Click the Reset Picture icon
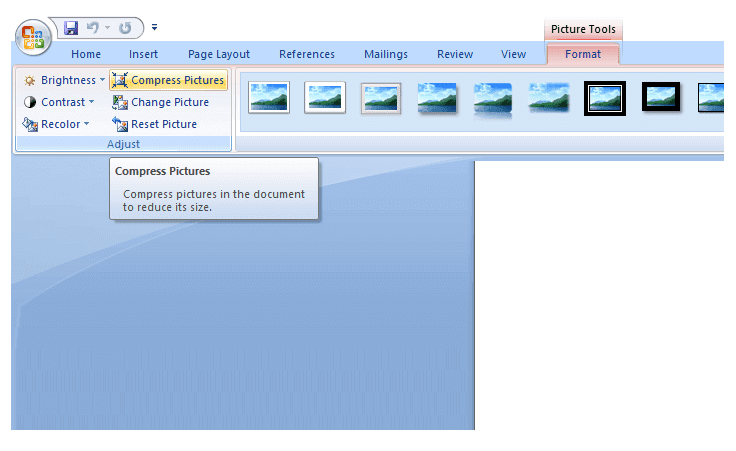 [120, 124]
